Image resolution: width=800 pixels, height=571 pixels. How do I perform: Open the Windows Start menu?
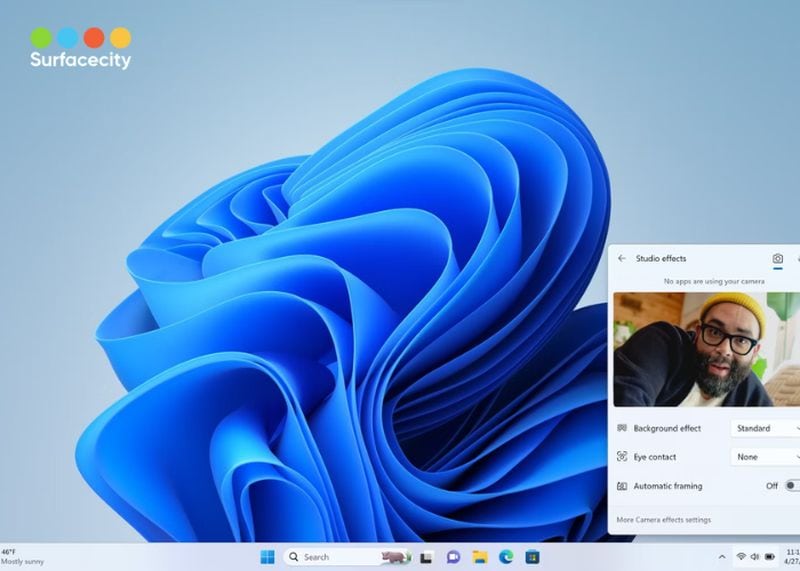coord(267,557)
